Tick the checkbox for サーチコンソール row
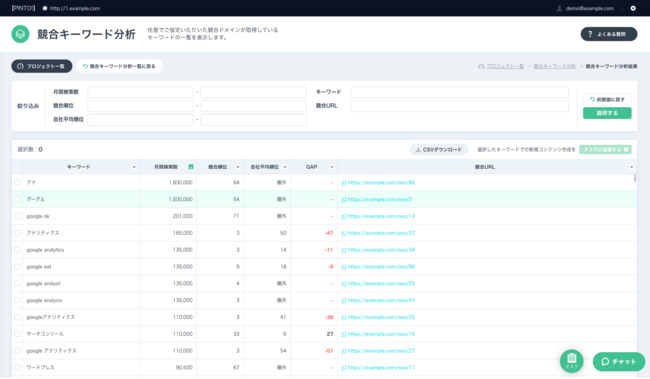The height and width of the screenshot is (379, 650). (17, 334)
